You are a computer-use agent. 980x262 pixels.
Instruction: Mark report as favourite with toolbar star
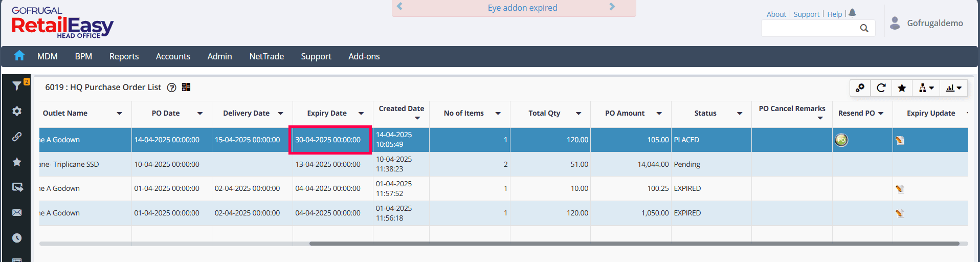(x=902, y=88)
